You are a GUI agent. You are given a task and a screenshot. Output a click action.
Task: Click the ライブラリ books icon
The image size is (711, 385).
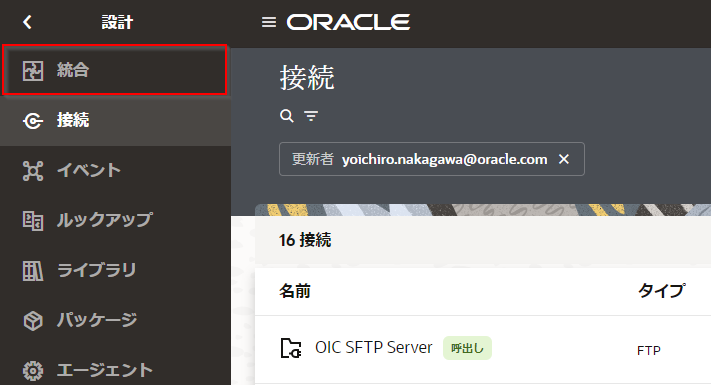(33, 270)
